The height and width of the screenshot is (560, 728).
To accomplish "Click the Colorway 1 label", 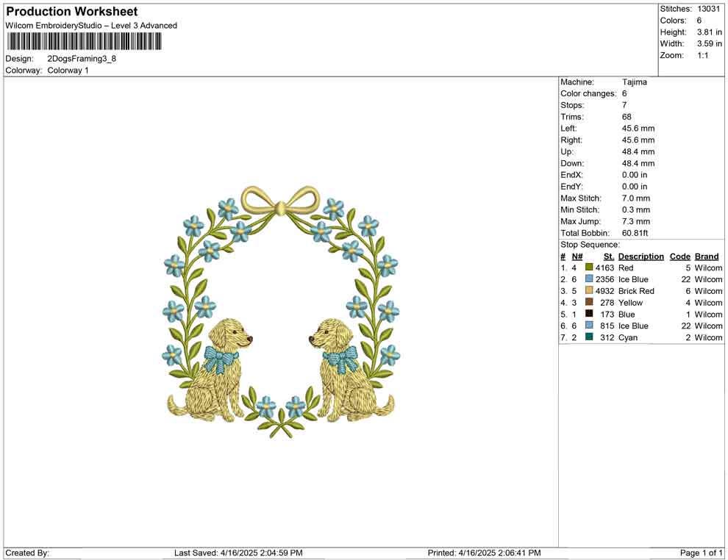I will pos(70,70).
